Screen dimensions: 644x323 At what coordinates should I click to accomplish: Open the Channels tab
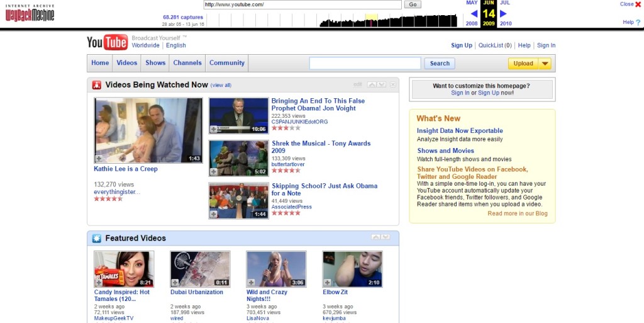(187, 63)
